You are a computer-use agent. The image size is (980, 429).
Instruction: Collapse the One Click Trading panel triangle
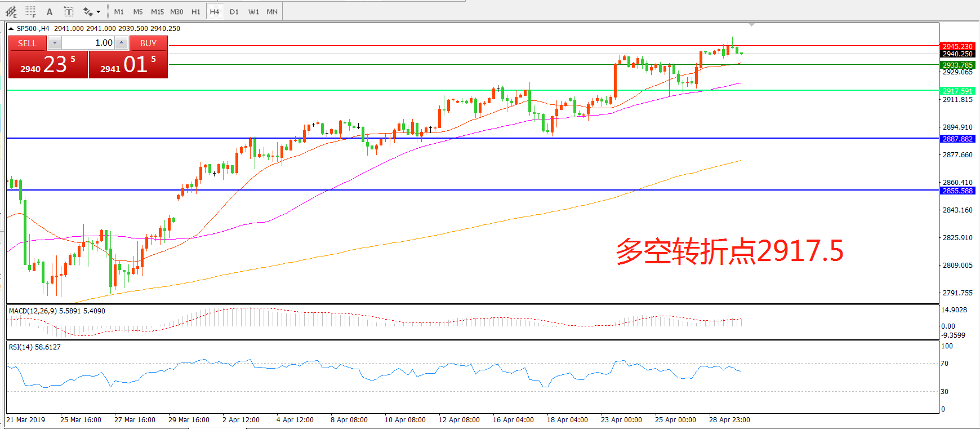11,28
